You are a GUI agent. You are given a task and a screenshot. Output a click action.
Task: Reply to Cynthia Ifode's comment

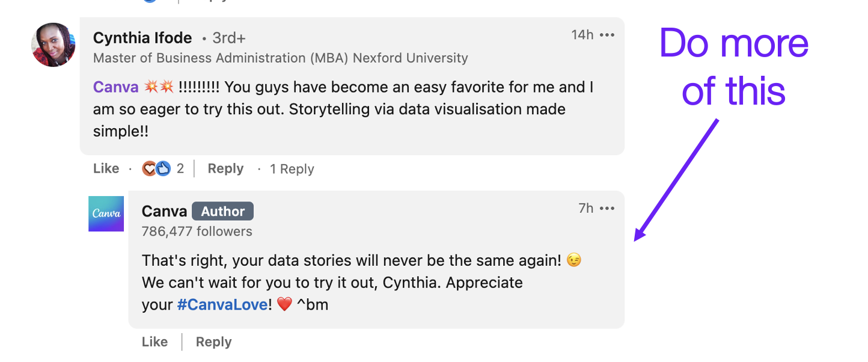(225, 169)
